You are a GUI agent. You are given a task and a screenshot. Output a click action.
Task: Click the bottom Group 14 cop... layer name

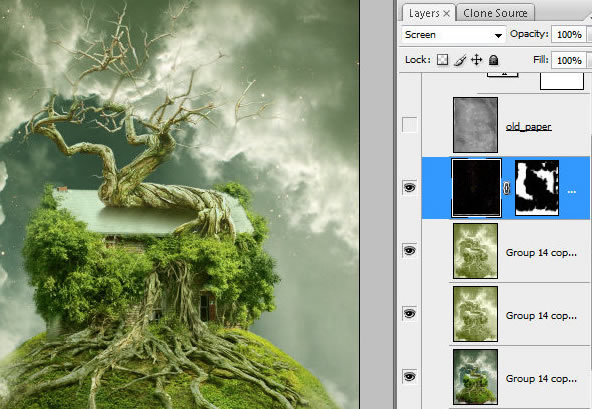point(541,379)
